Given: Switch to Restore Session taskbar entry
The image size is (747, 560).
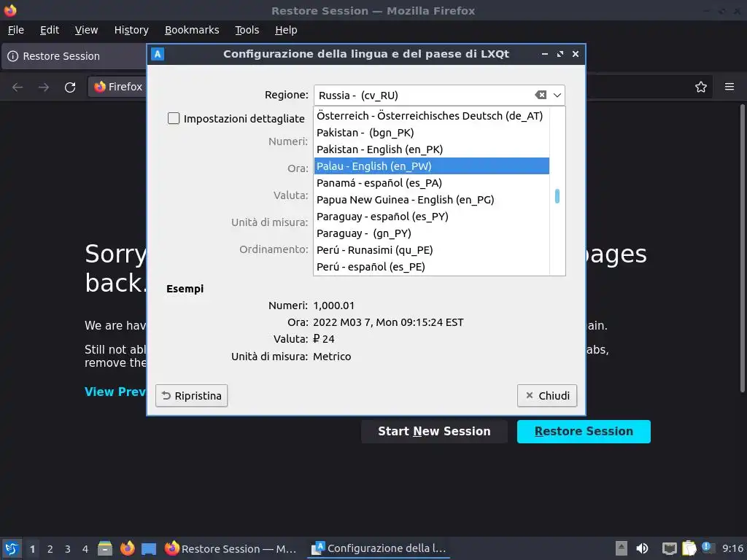Looking at the screenshot, I should (x=231, y=548).
